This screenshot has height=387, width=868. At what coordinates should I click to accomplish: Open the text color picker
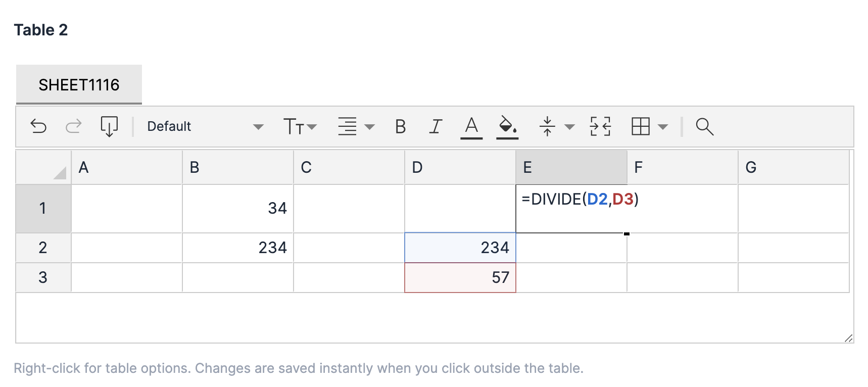(x=471, y=126)
